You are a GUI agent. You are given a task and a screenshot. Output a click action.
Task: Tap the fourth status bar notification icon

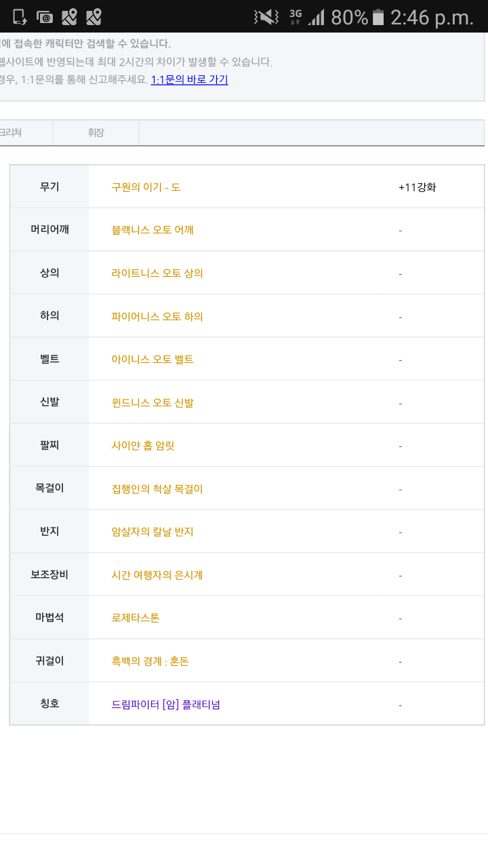[x=94, y=17]
